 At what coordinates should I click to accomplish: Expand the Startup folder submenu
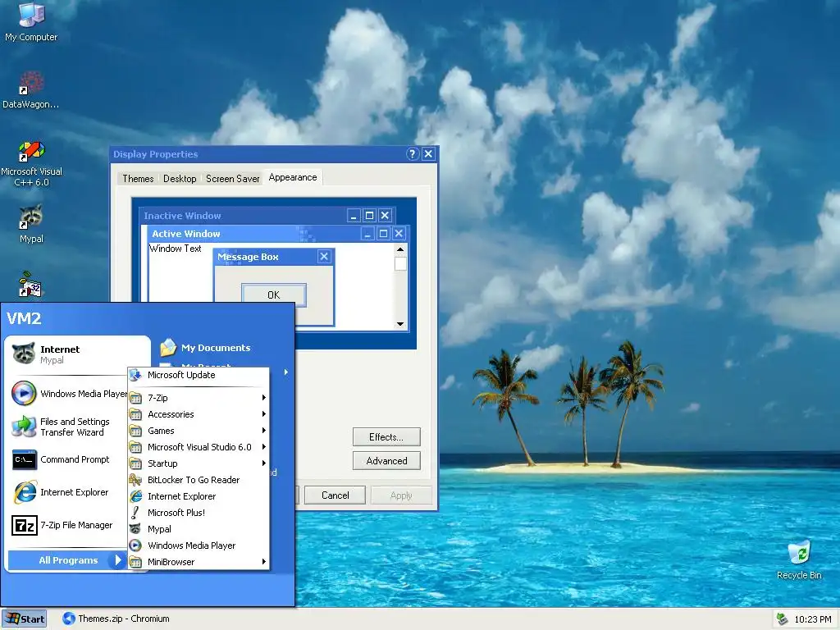click(199, 463)
